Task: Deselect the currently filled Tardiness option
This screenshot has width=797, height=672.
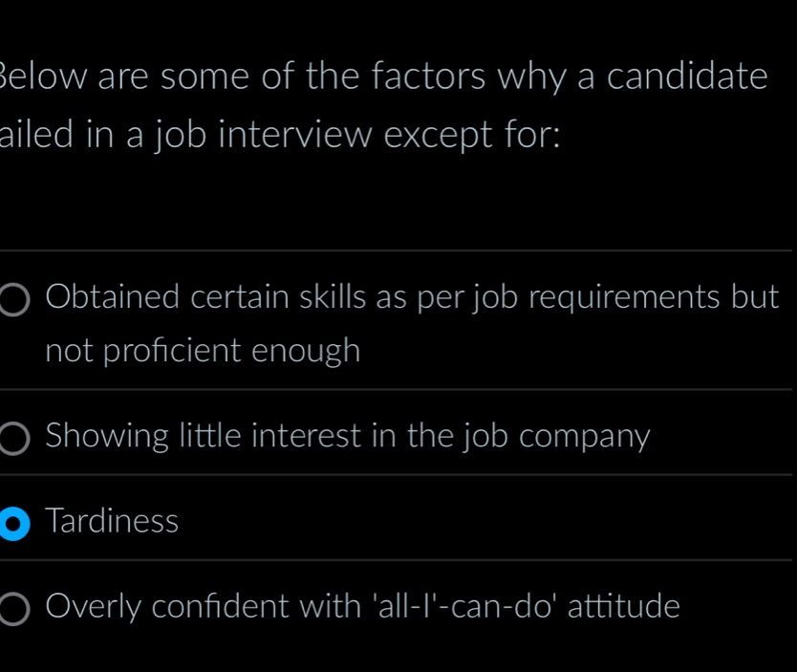Action: click(x=12, y=521)
